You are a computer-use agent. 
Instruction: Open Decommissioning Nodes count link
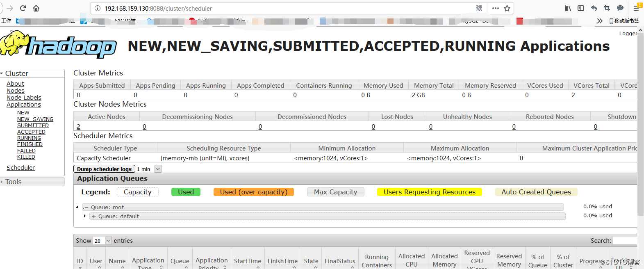[x=144, y=127]
